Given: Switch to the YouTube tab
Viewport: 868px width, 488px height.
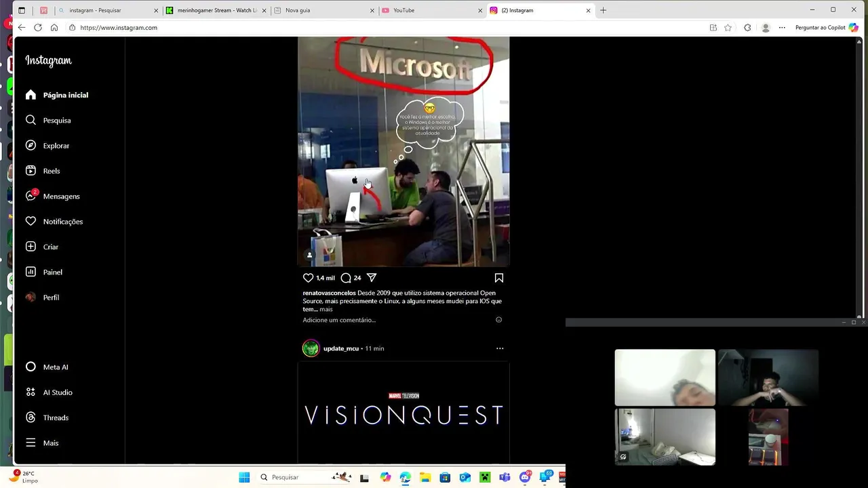Looking at the screenshot, I should tap(431, 10).
